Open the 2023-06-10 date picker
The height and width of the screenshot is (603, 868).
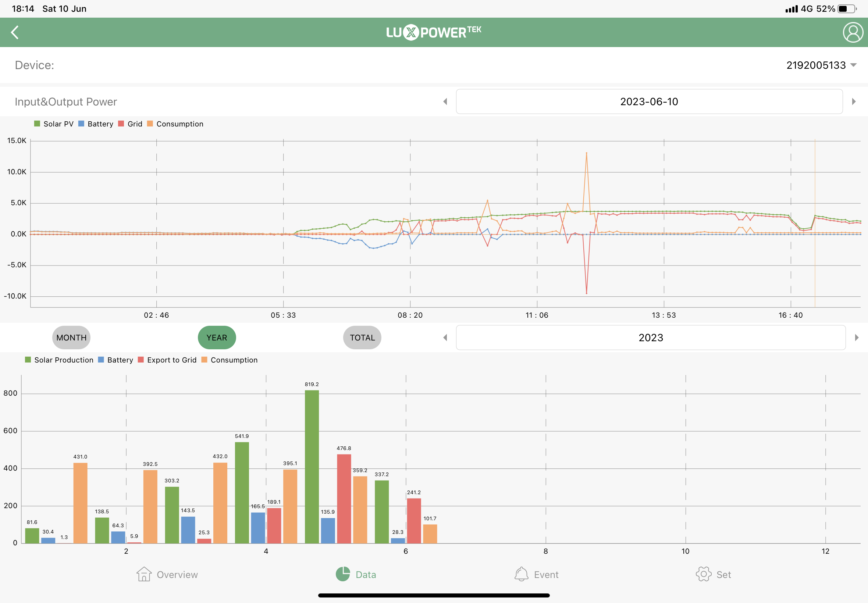(x=649, y=101)
